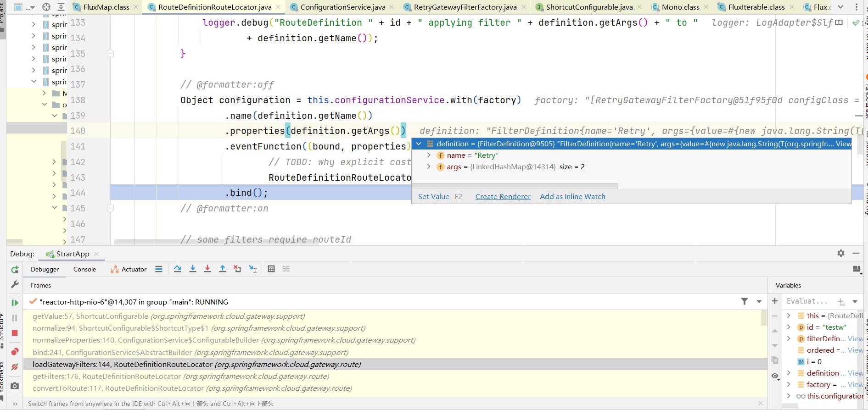Click Step Into blue down-arrow icon
868x410 pixels.
[x=193, y=269]
